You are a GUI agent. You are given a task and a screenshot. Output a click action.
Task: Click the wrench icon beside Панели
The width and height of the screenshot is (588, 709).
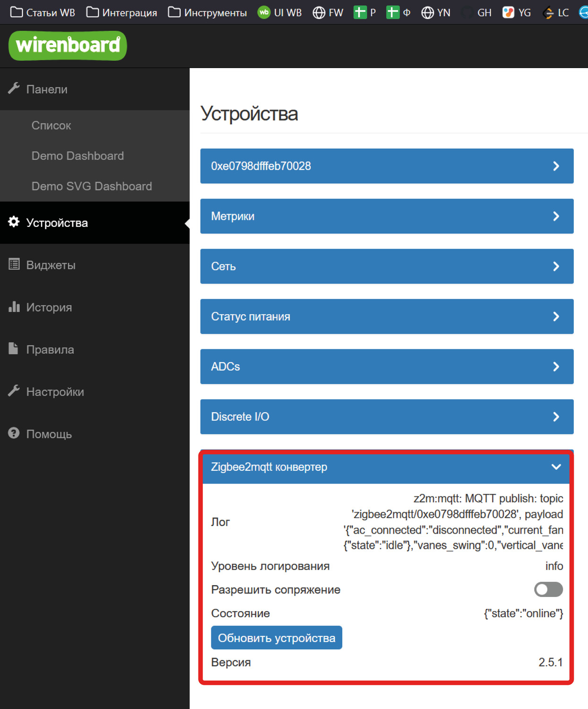pyautogui.click(x=14, y=88)
